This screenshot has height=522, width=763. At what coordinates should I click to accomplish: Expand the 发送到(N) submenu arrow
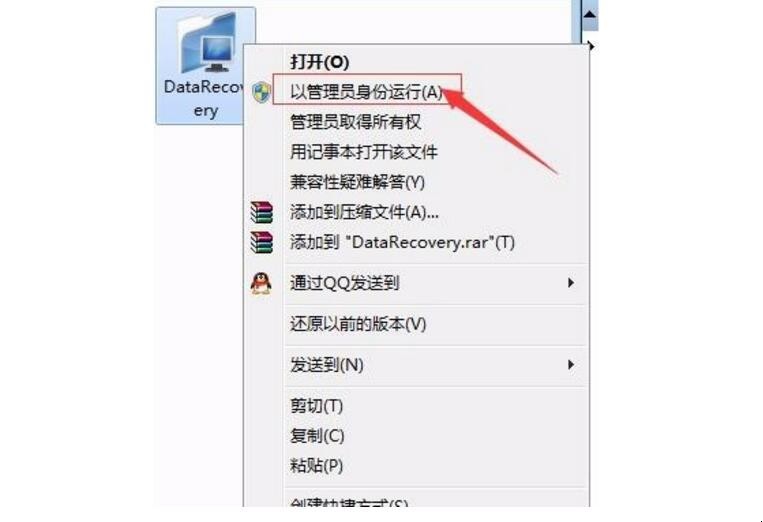point(571,364)
